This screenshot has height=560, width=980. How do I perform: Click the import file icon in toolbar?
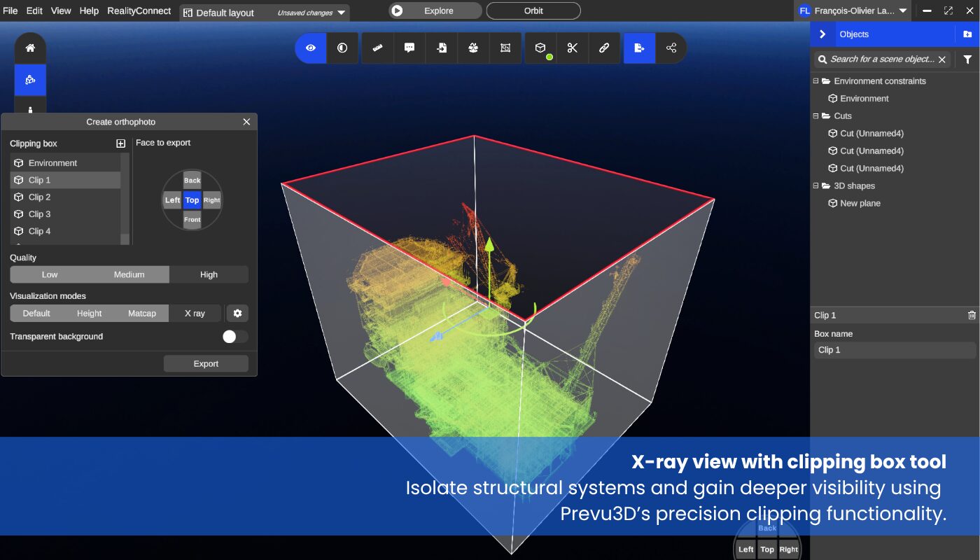pyautogui.click(x=442, y=48)
